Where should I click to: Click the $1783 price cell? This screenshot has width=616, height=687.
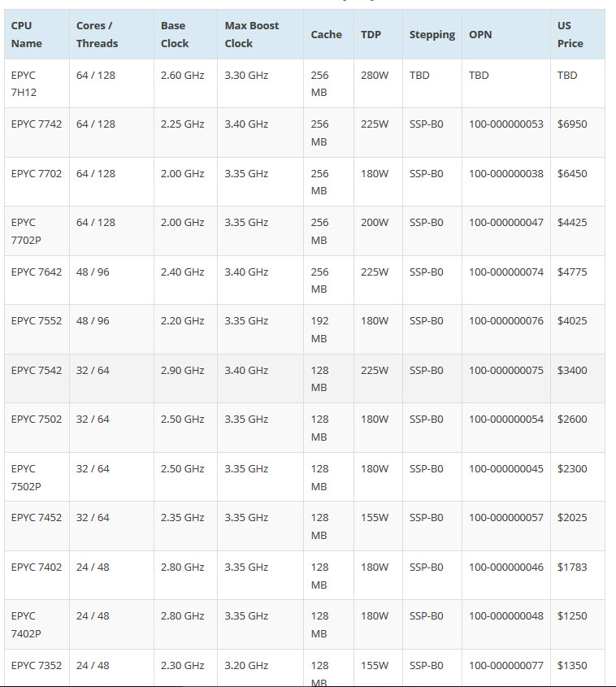(578, 576)
